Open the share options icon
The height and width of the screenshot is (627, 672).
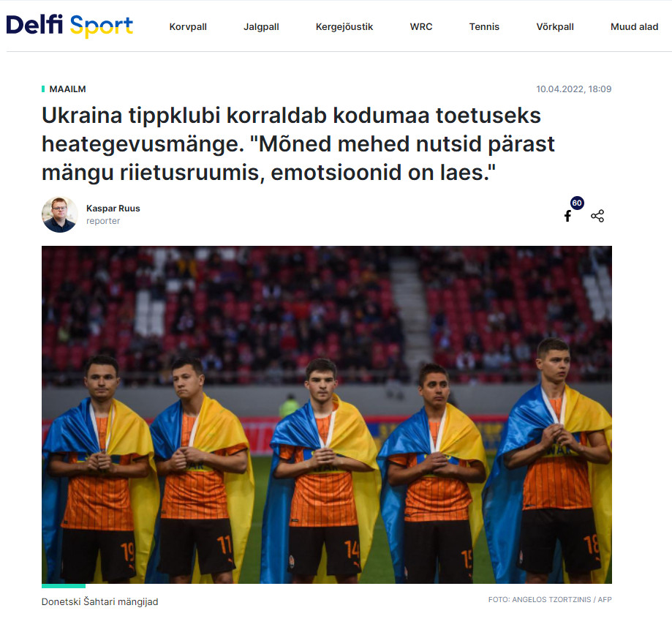click(x=597, y=216)
